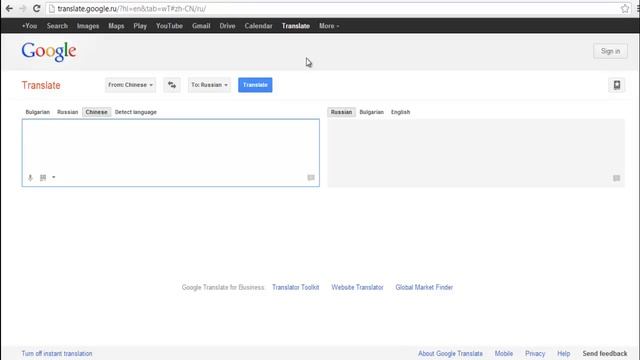Open Play in the Google bar
Screen dimensions: 640x360
click(x=140, y=26)
